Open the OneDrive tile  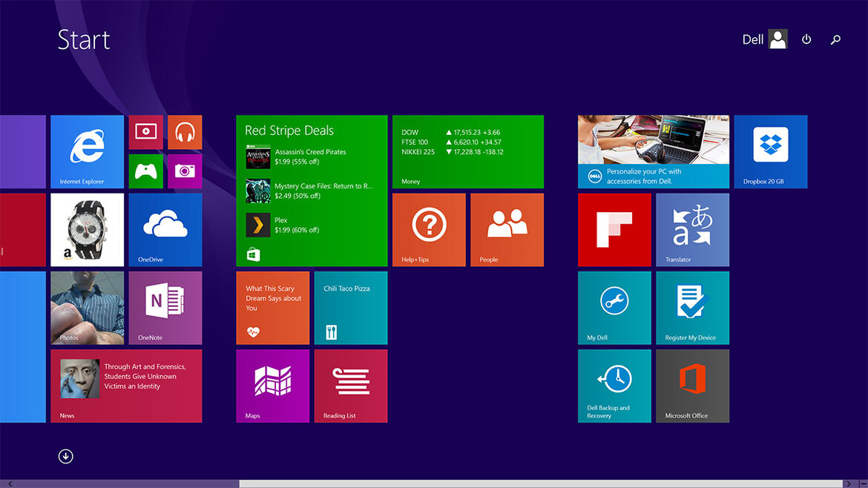pos(165,230)
